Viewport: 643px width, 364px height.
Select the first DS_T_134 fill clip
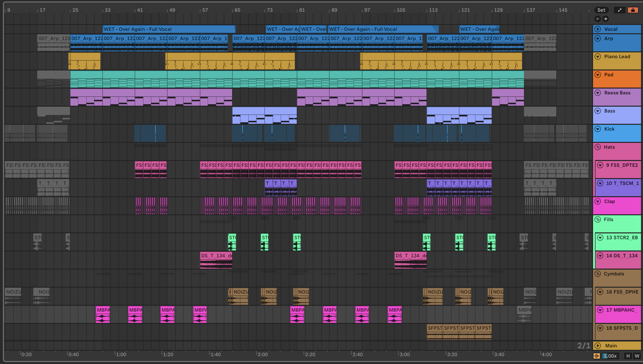click(x=216, y=260)
